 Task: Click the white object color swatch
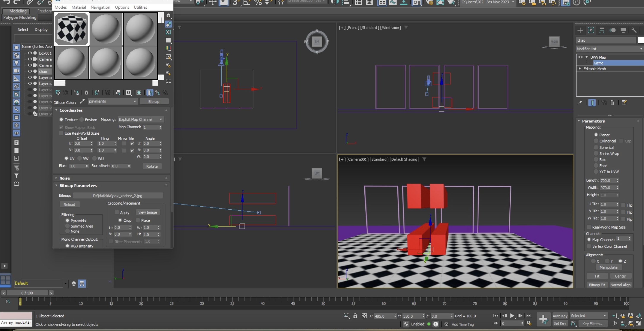pos(641,40)
